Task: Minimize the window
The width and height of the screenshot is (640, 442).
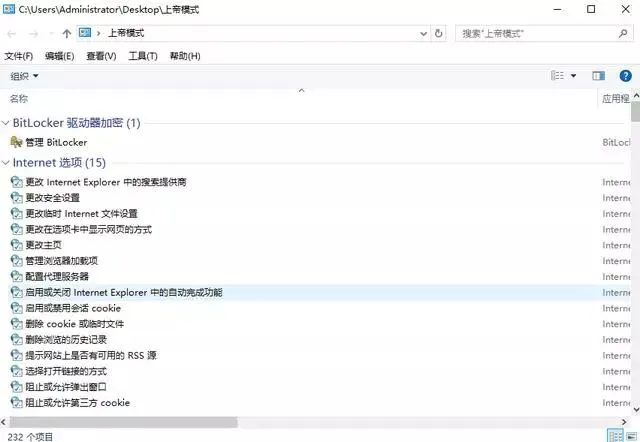Action: pos(558,9)
